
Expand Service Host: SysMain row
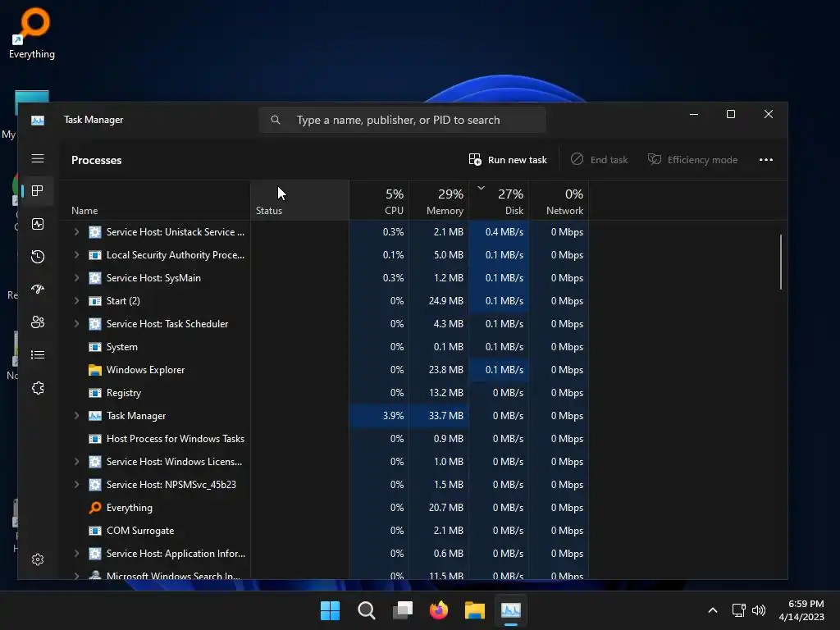[76, 278]
